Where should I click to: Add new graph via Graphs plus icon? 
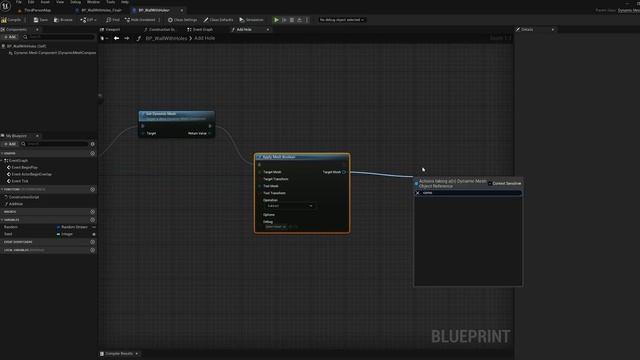(x=93, y=153)
